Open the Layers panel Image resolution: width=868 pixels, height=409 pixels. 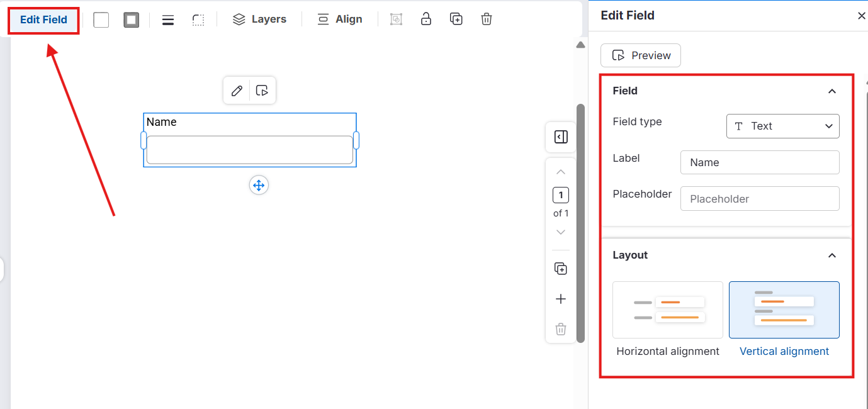point(259,19)
